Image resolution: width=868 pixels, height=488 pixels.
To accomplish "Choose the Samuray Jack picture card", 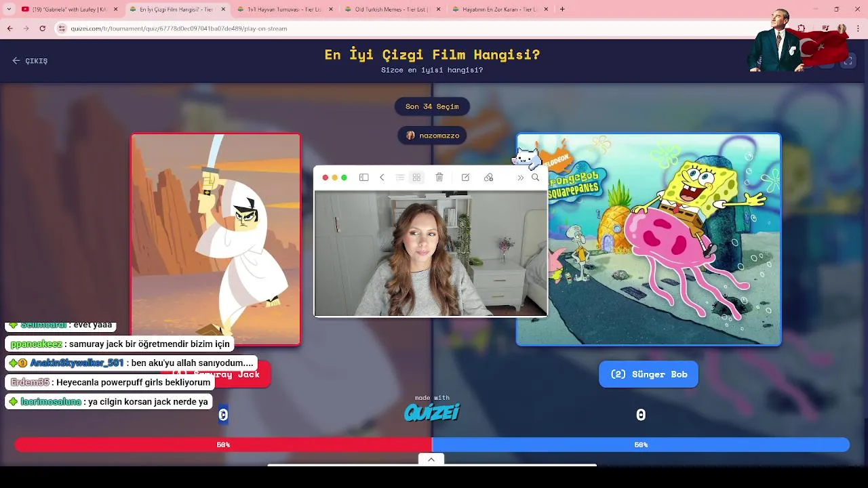I will point(216,239).
